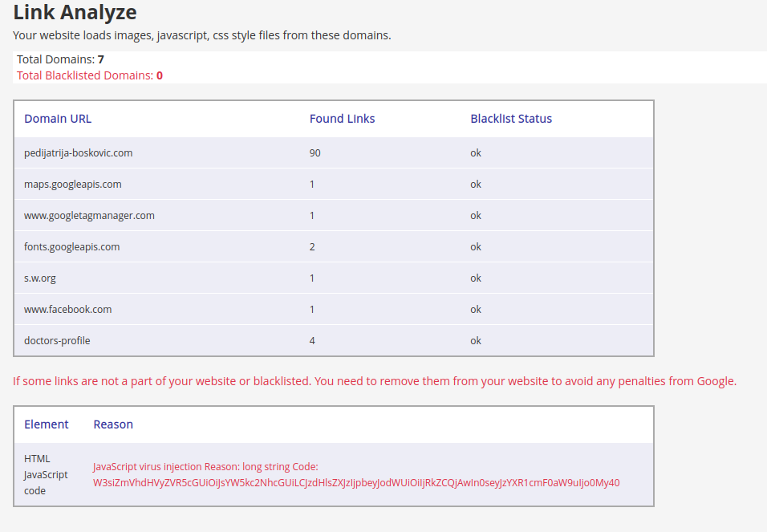Click the maps.googleapis.com domain entry
This screenshot has width=767, height=532.
coord(72,184)
